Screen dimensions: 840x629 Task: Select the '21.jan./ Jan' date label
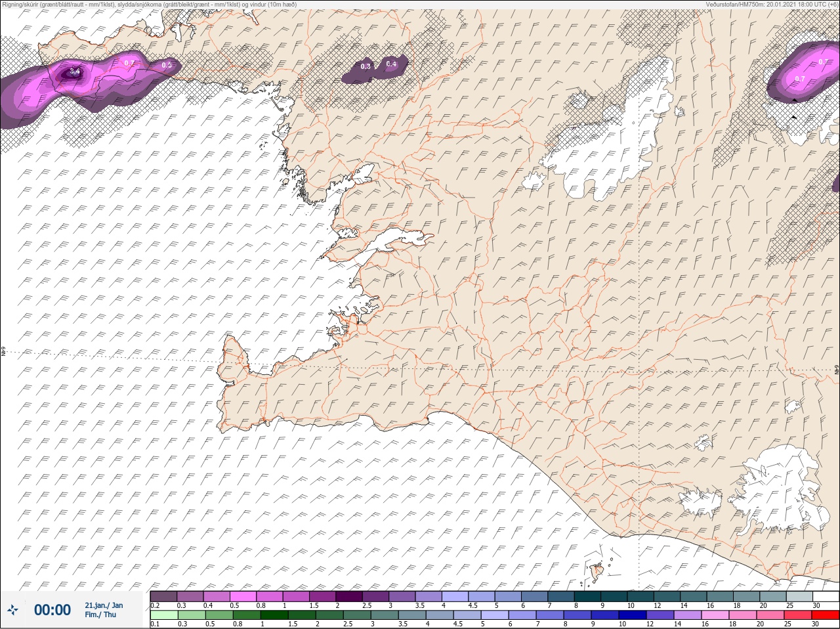[104, 605]
